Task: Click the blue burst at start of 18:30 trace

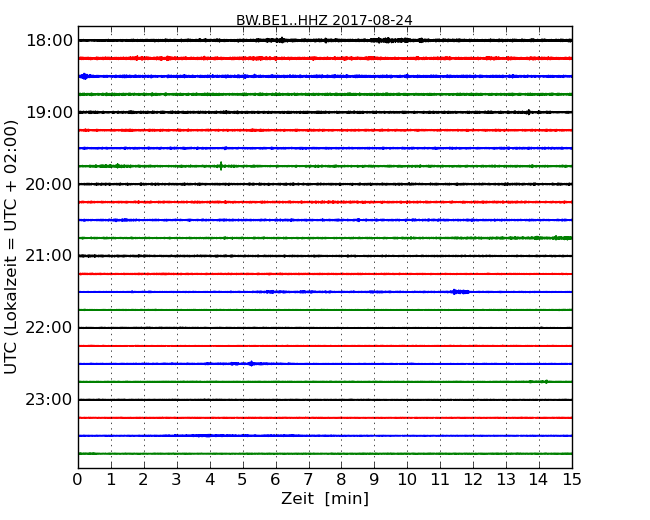Action: [x=84, y=76]
